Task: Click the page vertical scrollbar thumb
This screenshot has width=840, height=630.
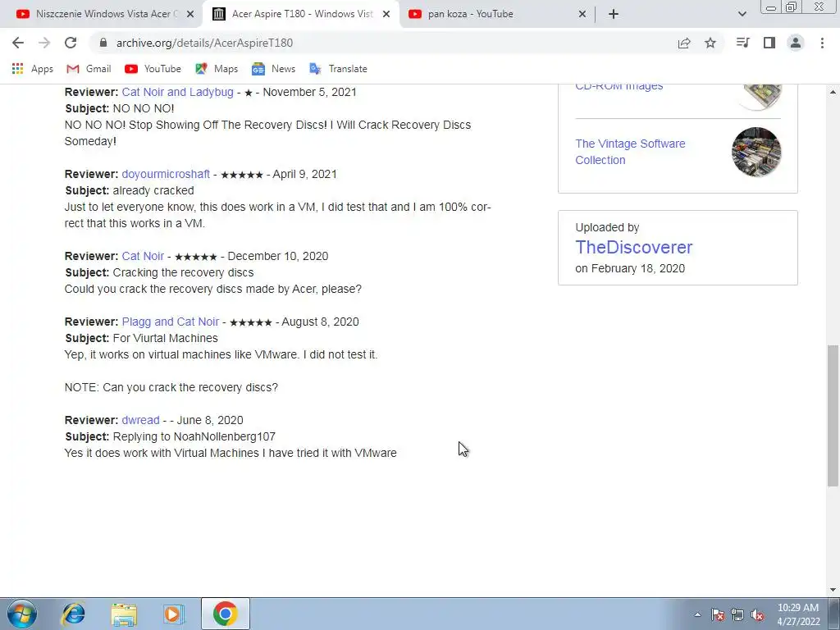Action: click(833, 416)
